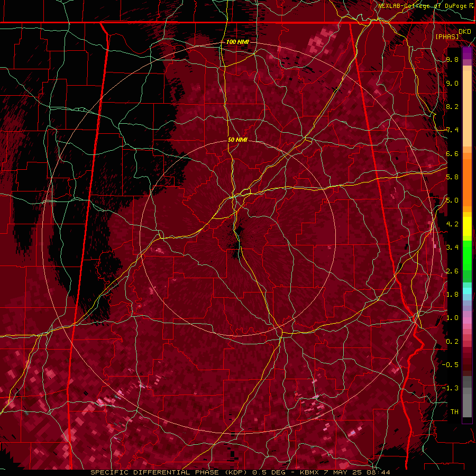Click the TH threshold label on the scale
476x476 pixels.
[454, 412]
